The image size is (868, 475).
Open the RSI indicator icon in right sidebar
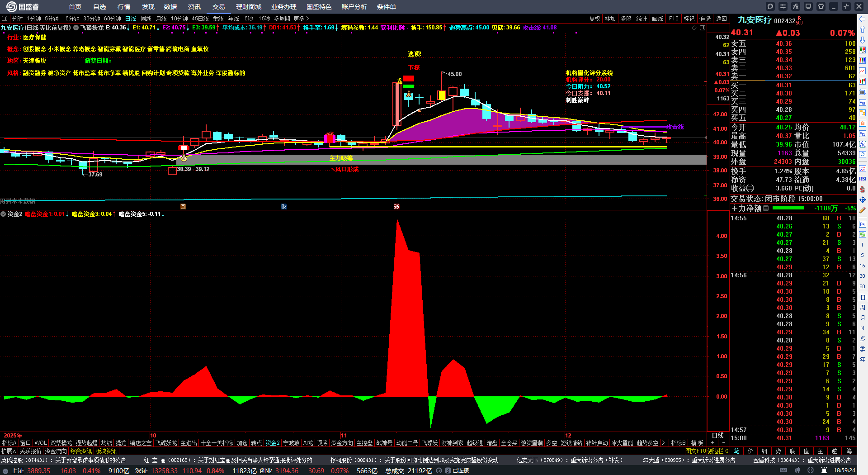click(x=863, y=179)
